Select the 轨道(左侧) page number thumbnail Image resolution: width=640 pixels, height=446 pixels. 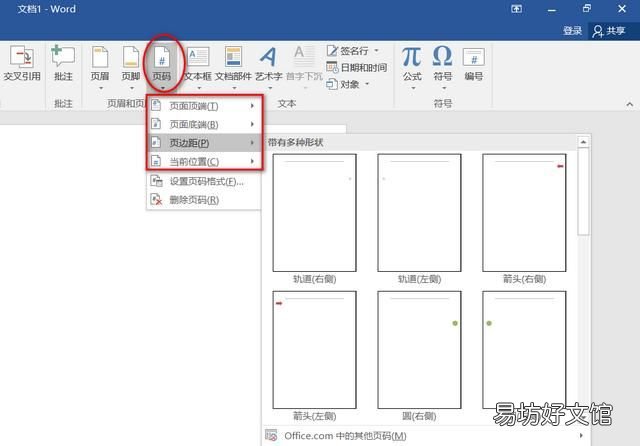point(419,213)
